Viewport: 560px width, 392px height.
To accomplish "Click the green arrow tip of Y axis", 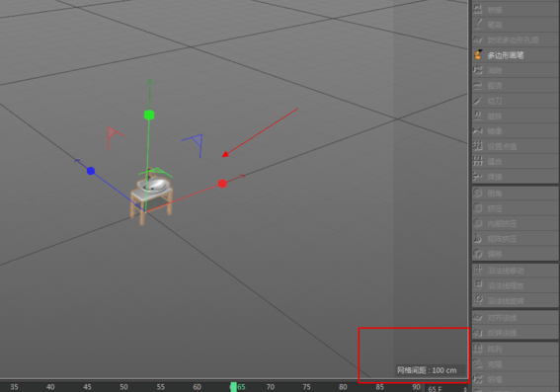I will [x=150, y=83].
